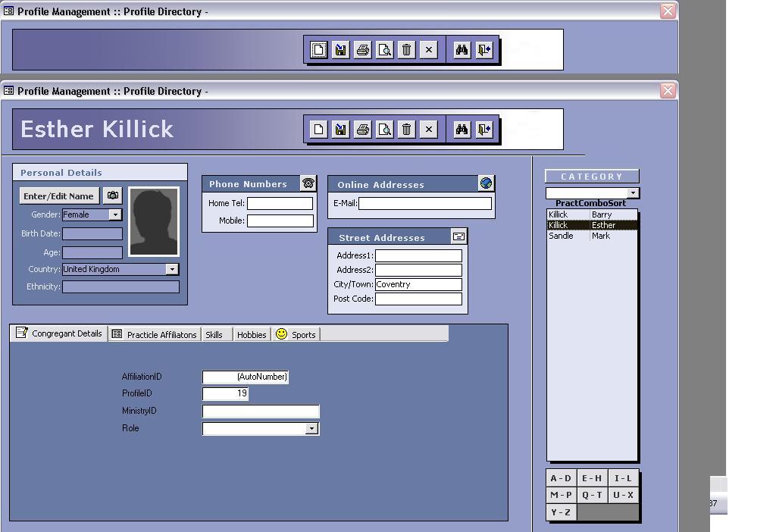Click Save record icon in Esther Killick toolbar
The width and height of the screenshot is (776, 532).
340,130
